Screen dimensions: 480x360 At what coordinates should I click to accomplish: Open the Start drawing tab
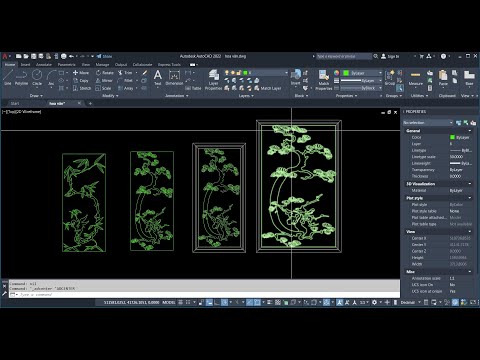15,104
